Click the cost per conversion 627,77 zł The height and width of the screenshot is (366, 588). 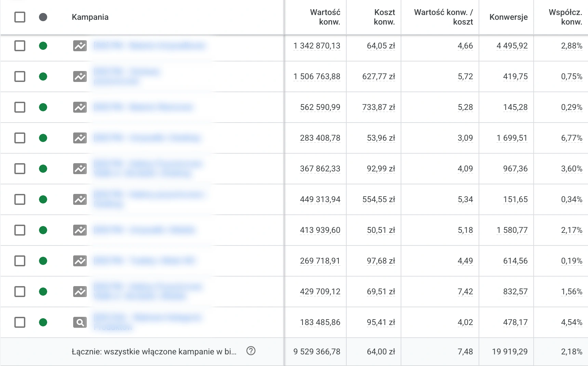379,76
